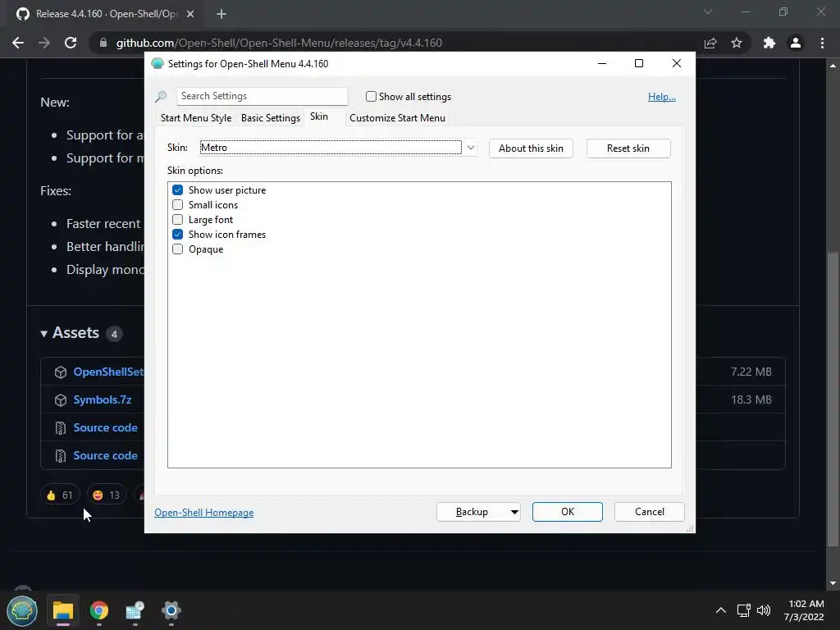Open the volume icon in system tray
The height and width of the screenshot is (630, 840).
(x=764, y=610)
